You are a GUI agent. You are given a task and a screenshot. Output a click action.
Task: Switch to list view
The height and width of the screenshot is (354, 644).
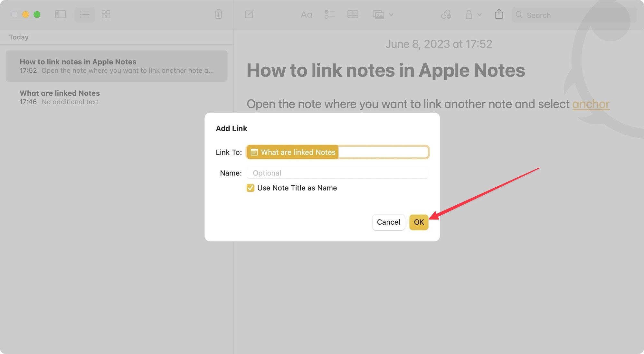[x=85, y=14]
